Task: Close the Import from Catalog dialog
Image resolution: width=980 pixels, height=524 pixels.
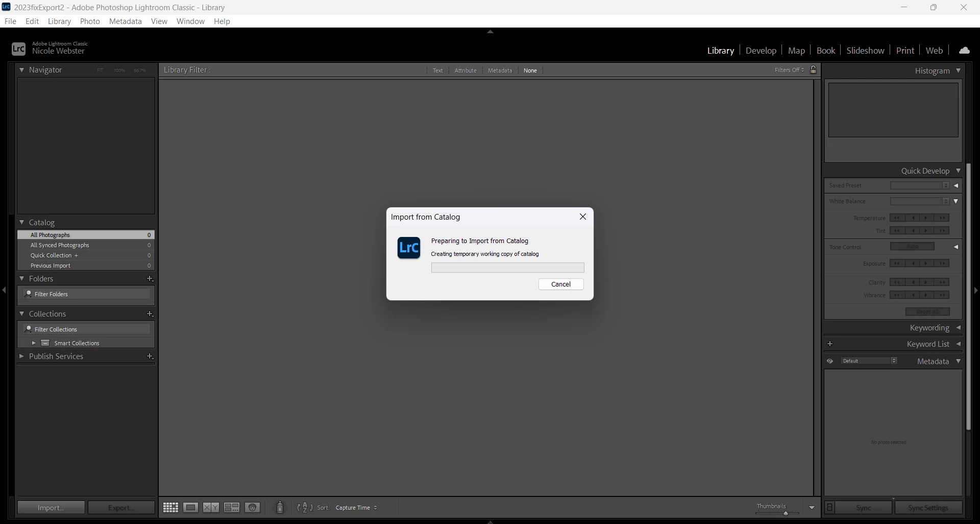Action: click(x=583, y=217)
